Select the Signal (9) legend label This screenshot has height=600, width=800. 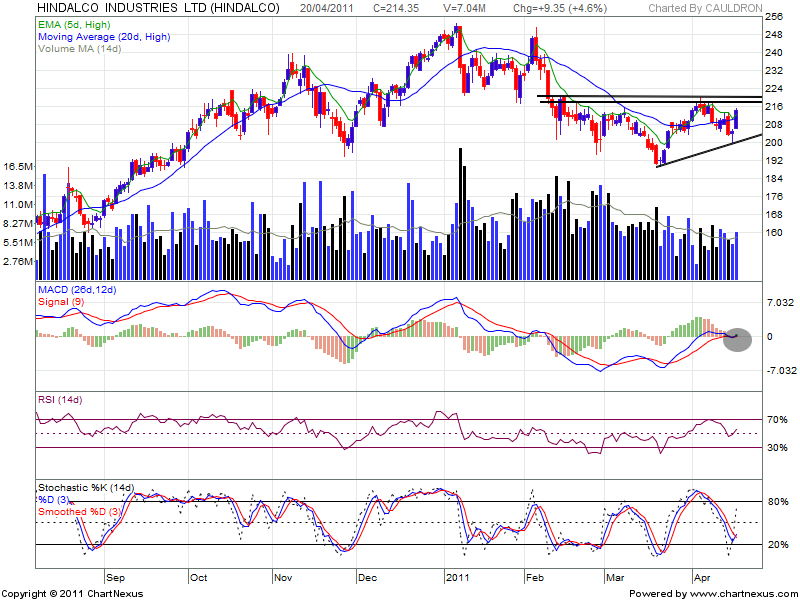(62, 301)
